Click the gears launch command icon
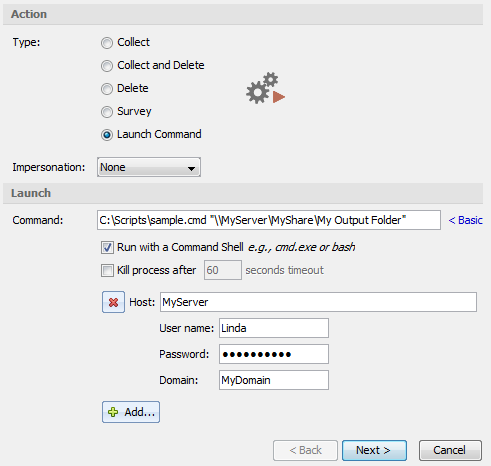491x466 pixels. pos(265,88)
